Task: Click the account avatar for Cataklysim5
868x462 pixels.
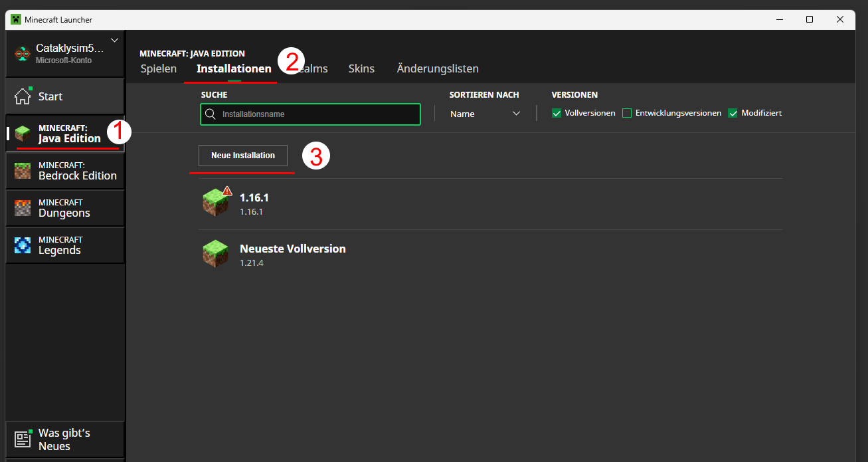Action: point(23,54)
